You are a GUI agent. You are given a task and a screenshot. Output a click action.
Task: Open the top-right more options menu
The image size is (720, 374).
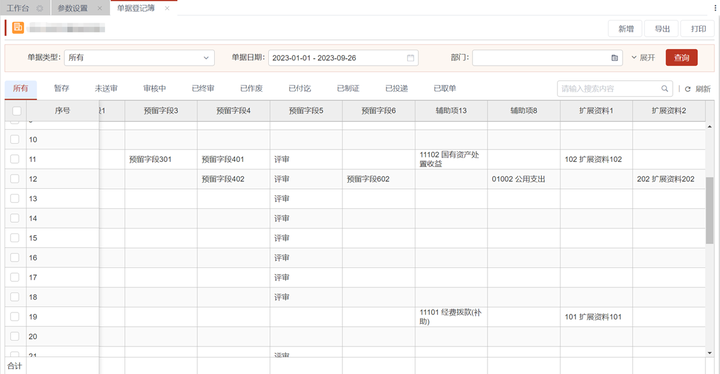tap(715, 8)
